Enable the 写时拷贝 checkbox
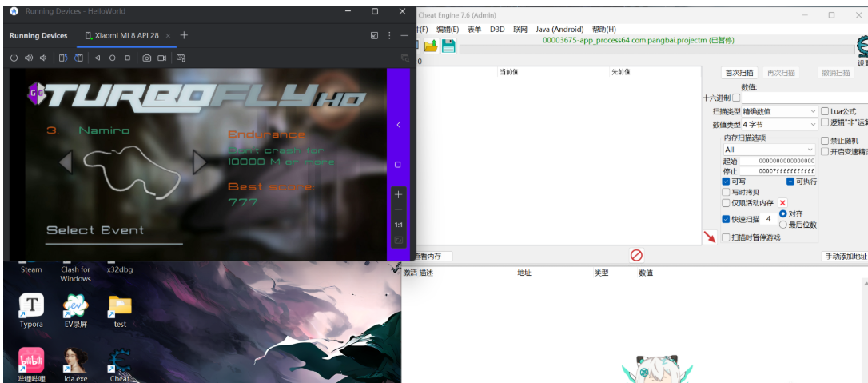The image size is (868, 383). [x=726, y=192]
